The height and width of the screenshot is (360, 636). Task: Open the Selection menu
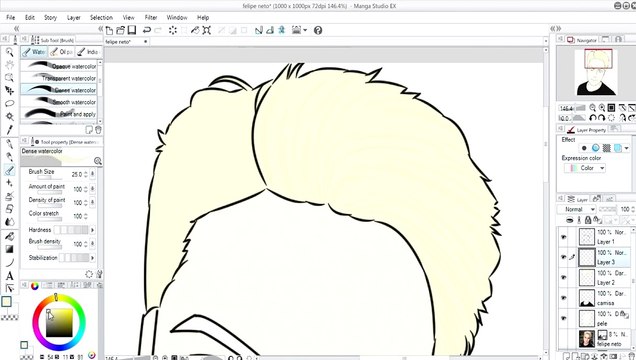(x=101, y=17)
